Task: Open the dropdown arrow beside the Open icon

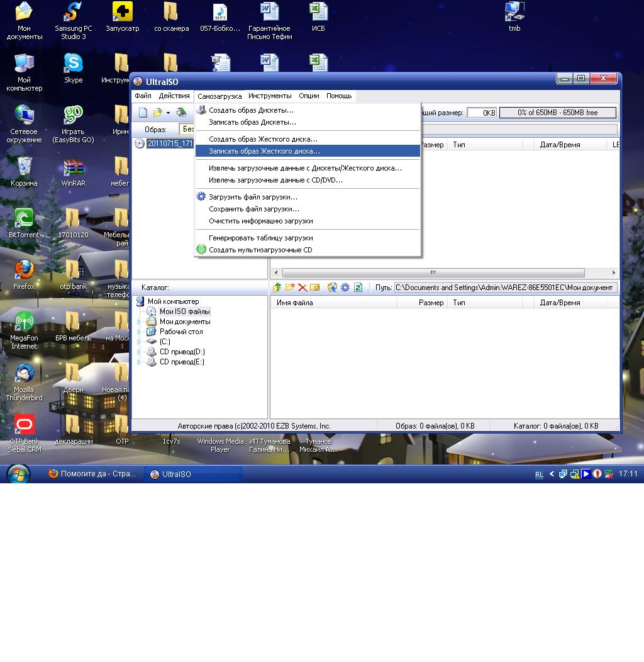Action: click(168, 113)
